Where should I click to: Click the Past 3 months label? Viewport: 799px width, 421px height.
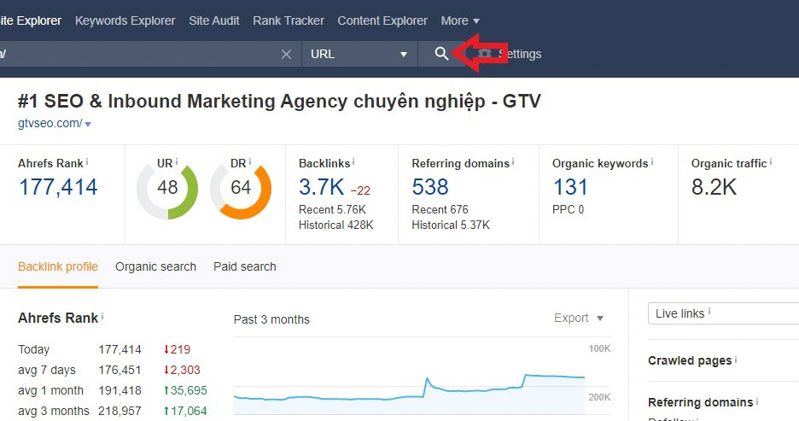point(272,320)
